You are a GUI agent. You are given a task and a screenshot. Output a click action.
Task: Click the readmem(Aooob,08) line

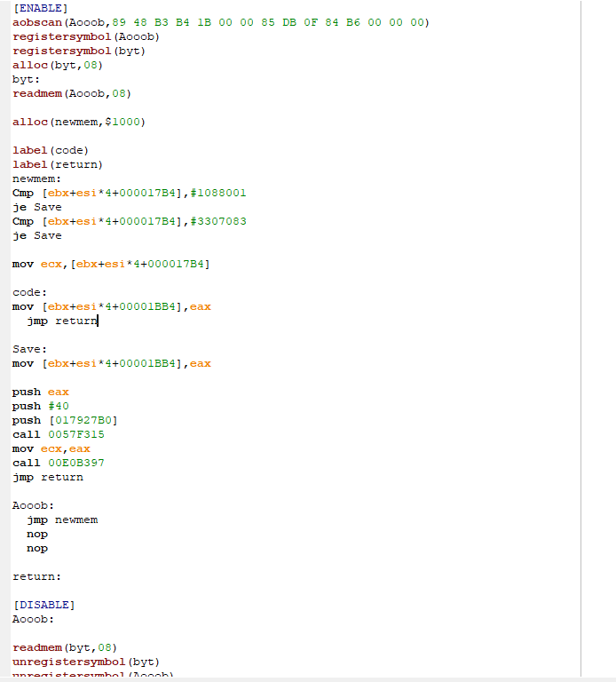click(71, 93)
